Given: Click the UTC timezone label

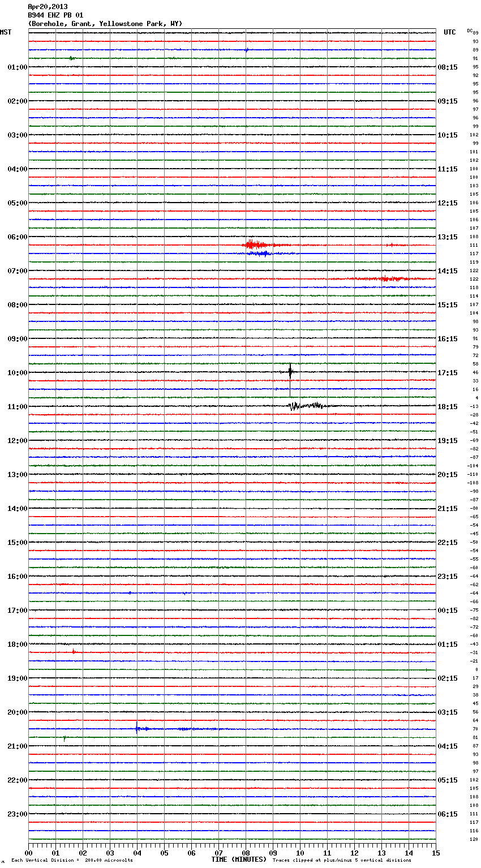Looking at the screenshot, I should (x=450, y=32).
